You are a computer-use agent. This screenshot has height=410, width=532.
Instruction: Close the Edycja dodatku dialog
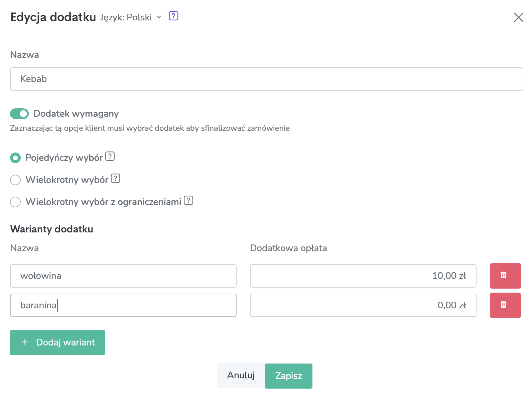click(518, 17)
